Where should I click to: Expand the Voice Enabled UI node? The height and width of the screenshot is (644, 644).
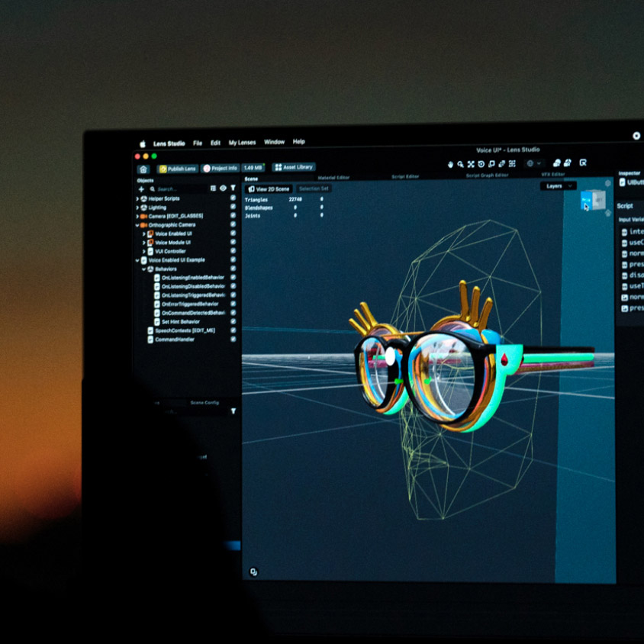click(143, 234)
